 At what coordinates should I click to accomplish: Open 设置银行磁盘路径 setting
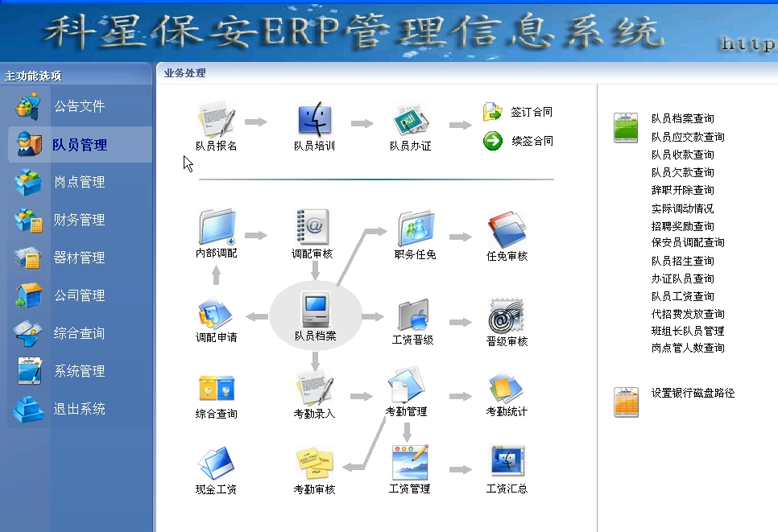(x=693, y=394)
